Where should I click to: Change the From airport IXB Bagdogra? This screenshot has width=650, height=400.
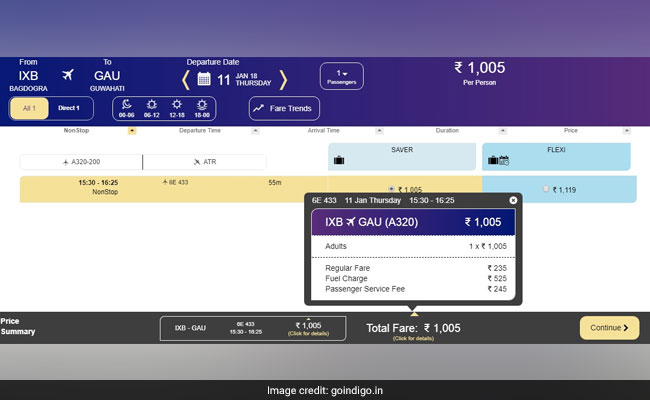pyautogui.click(x=28, y=76)
